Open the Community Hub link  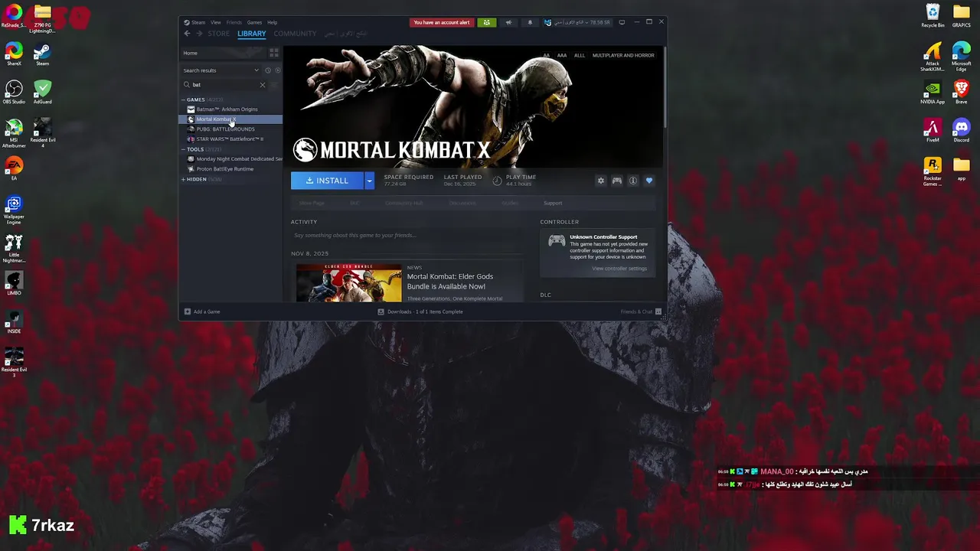coord(403,203)
